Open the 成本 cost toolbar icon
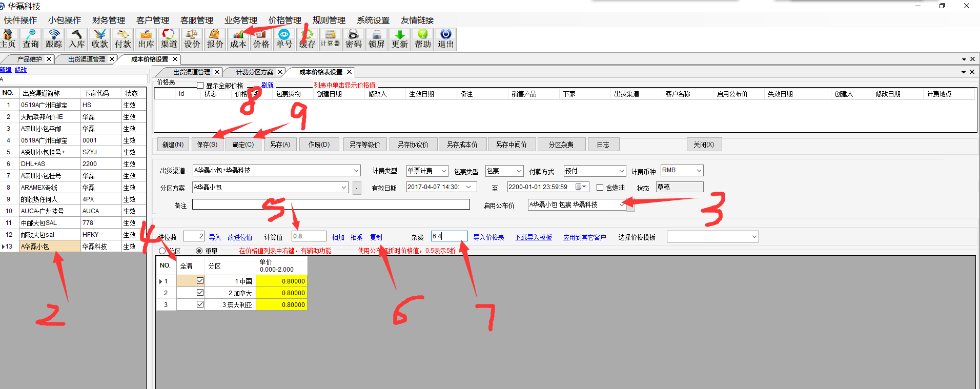 click(238, 39)
